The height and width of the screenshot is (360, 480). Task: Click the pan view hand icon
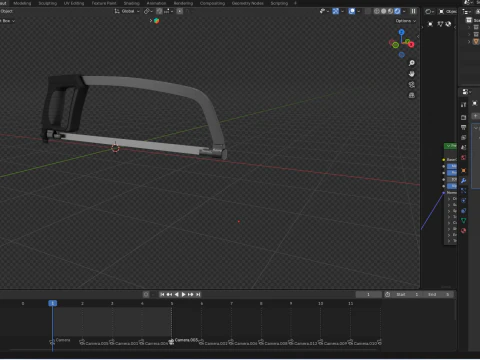pos(412,74)
